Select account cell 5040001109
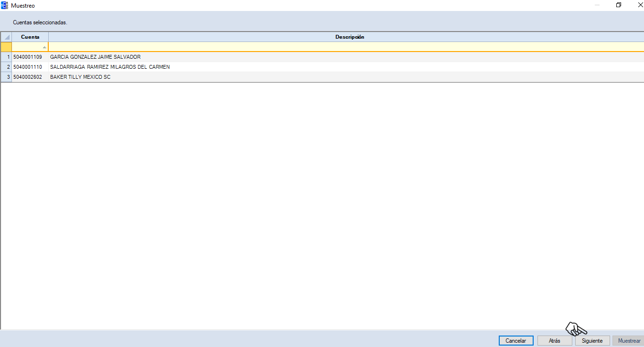 coord(28,57)
